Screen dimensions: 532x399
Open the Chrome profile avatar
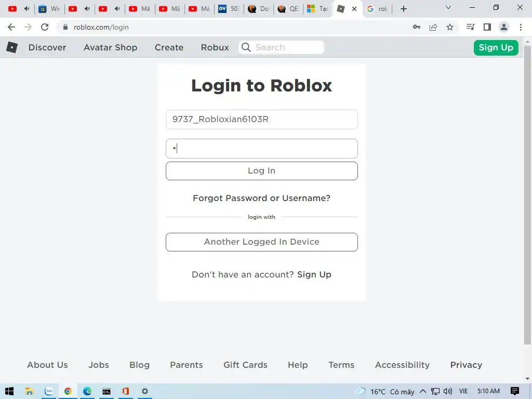[x=504, y=27]
